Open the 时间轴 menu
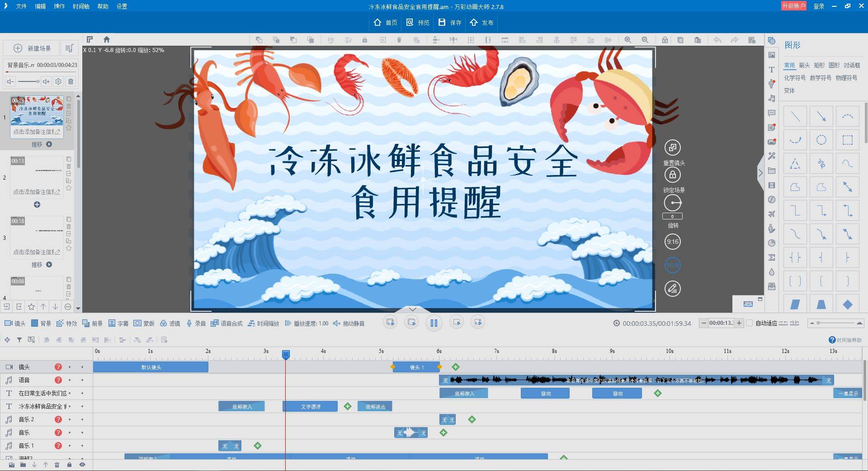 pos(81,6)
